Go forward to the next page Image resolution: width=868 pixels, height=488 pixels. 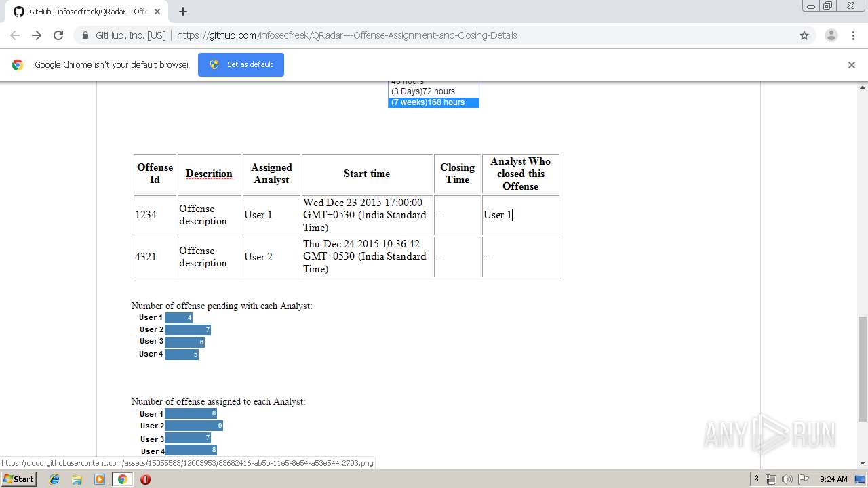coord(37,35)
